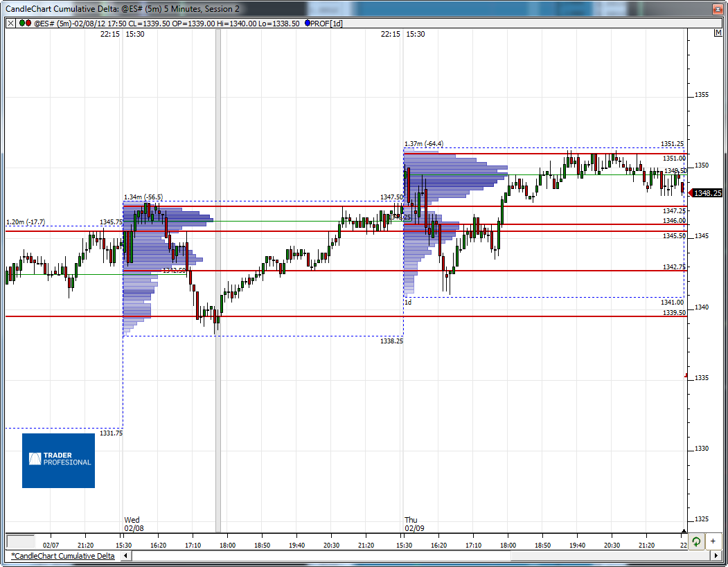Close the CandleChart window with red X
The height and width of the screenshot is (567, 728).
[x=717, y=9]
